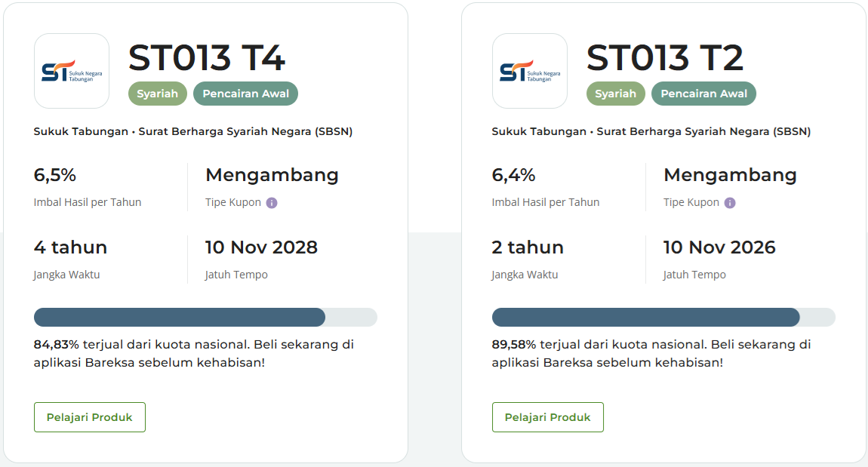868x467 pixels.
Task: Open Pelajari Produk for ST013 T2
Action: point(548,417)
